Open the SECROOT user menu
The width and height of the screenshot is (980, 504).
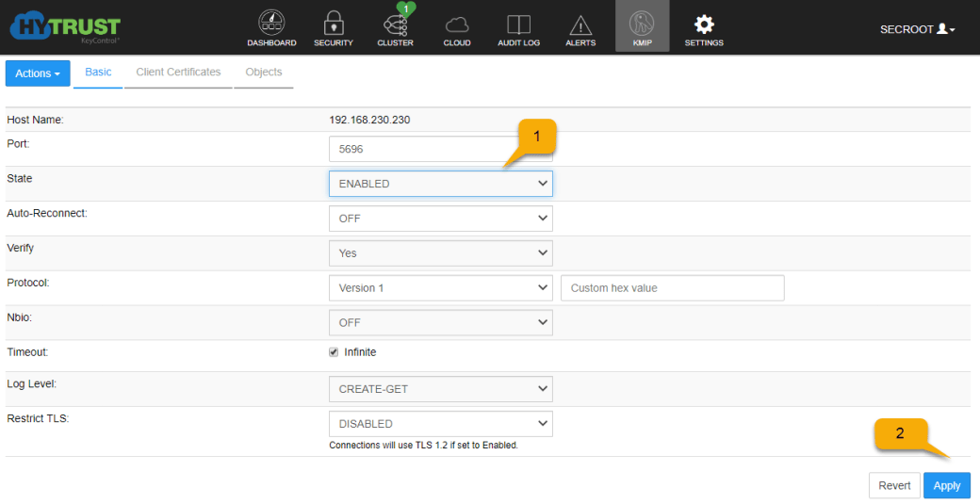pos(917,29)
